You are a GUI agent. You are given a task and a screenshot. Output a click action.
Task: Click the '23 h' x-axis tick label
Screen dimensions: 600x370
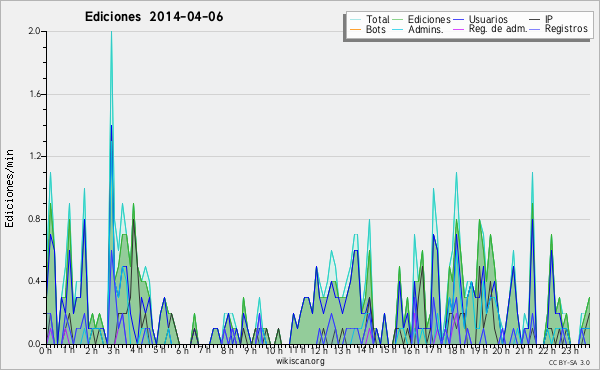[x=570, y=350]
